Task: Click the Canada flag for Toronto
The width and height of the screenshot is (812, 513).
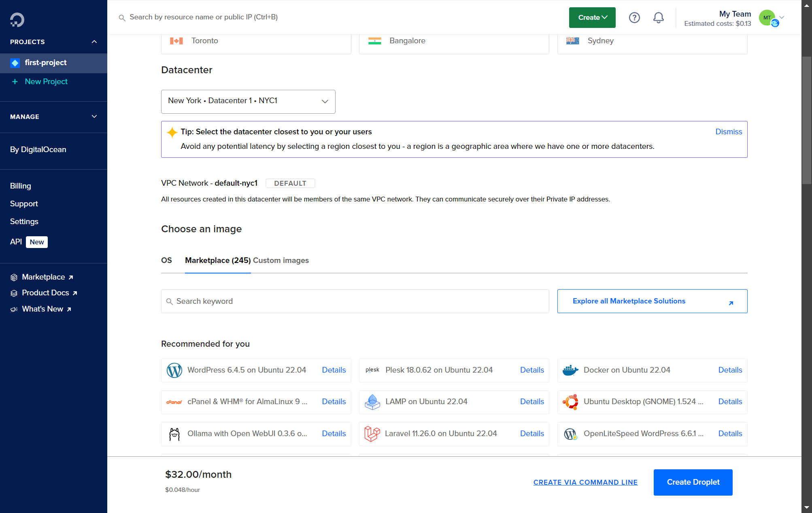Action: (x=176, y=41)
